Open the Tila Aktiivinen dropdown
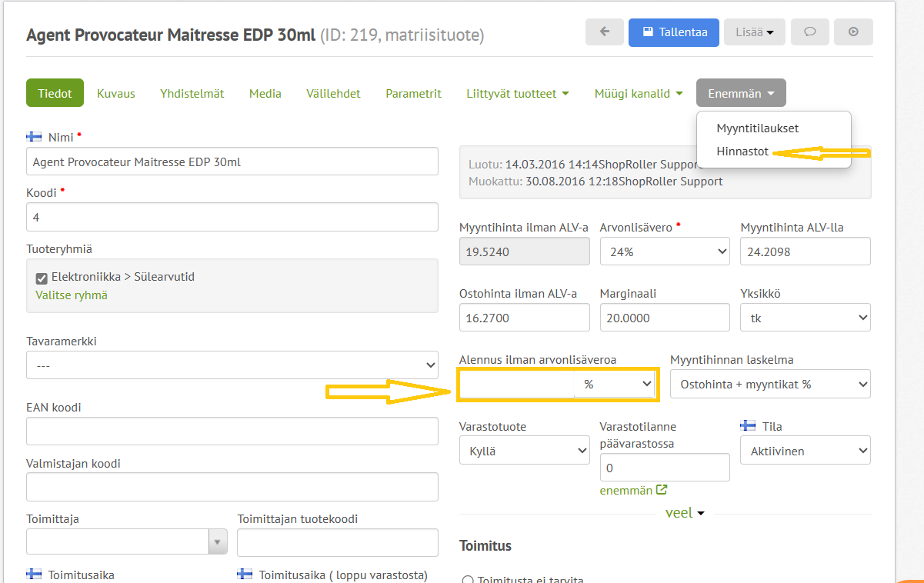 (806, 451)
